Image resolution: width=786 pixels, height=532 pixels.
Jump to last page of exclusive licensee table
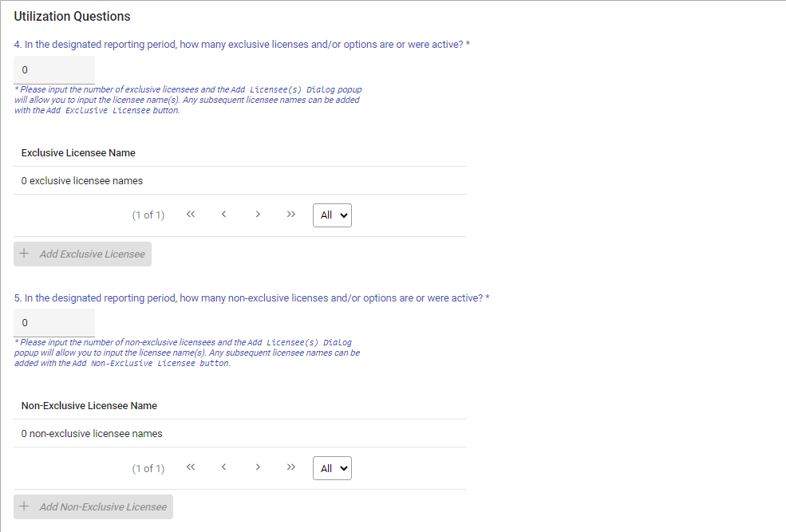point(291,215)
